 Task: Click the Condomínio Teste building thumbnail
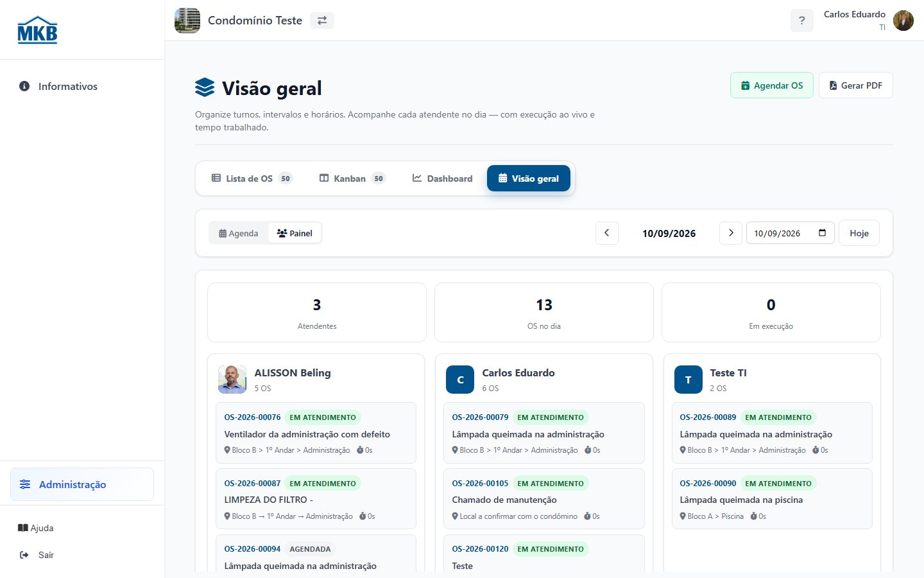187,21
